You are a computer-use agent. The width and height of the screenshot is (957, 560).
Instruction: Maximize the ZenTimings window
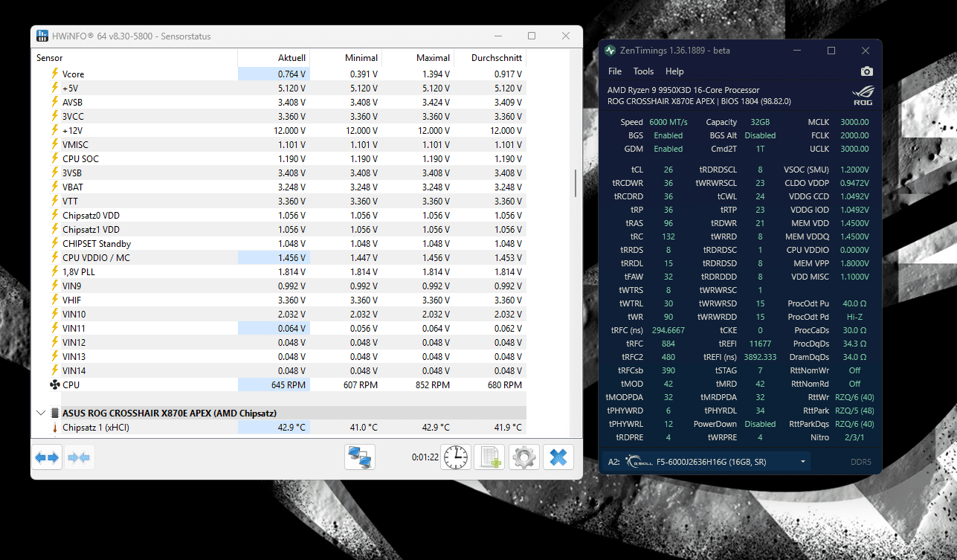coord(831,51)
